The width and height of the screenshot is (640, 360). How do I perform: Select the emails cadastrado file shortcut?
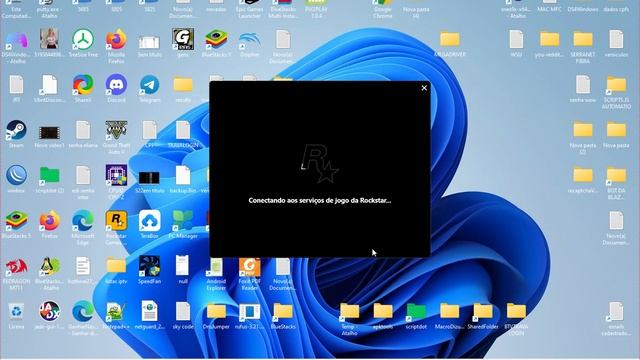click(616, 312)
